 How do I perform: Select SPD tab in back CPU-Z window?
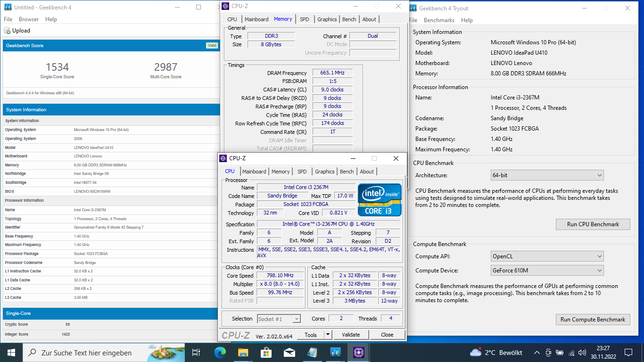pyautogui.click(x=305, y=19)
